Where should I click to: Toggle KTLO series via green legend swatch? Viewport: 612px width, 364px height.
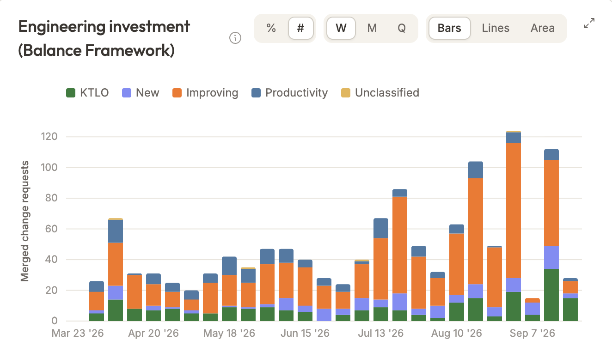coord(71,93)
